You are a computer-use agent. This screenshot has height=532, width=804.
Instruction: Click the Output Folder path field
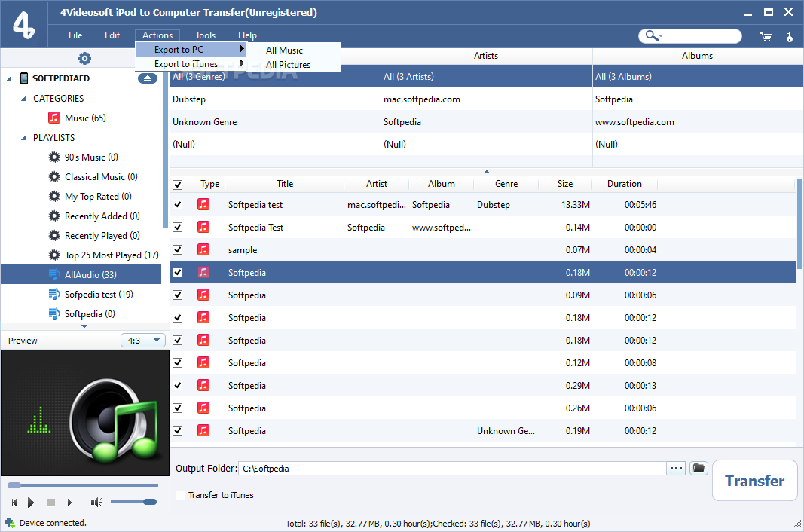coord(452,469)
